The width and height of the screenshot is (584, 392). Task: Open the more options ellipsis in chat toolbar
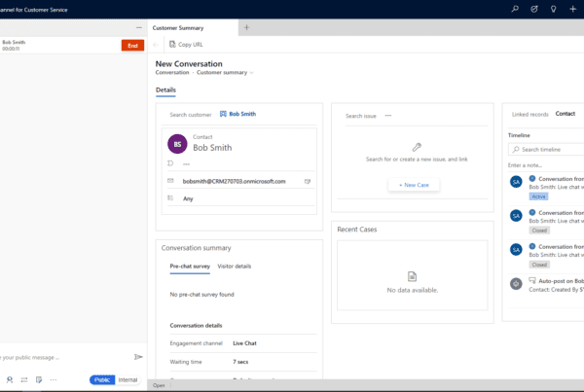pyautogui.click(x=55, y=379)
